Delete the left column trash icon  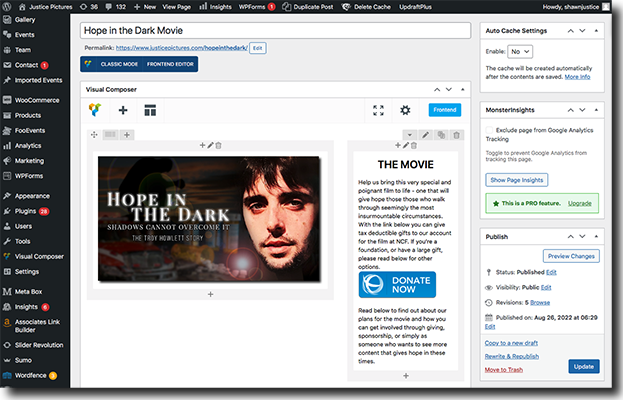(218, 145)
